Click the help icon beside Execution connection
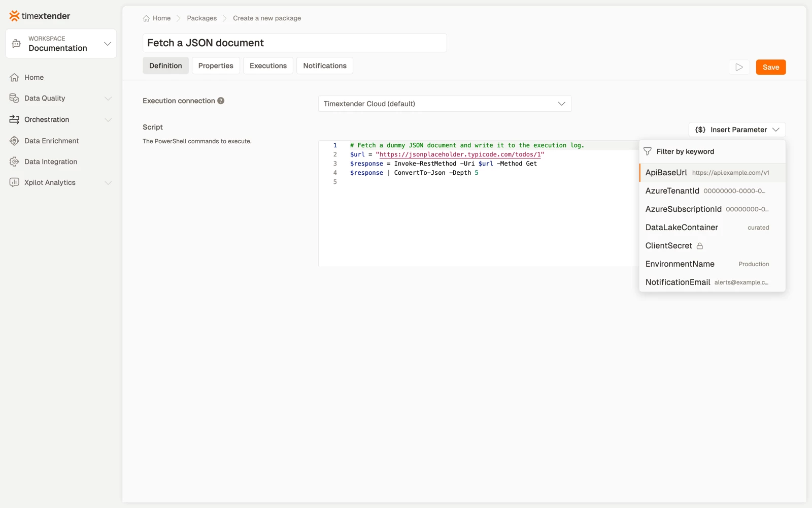This screenshot has height=508, width=812. coord(221,101)
